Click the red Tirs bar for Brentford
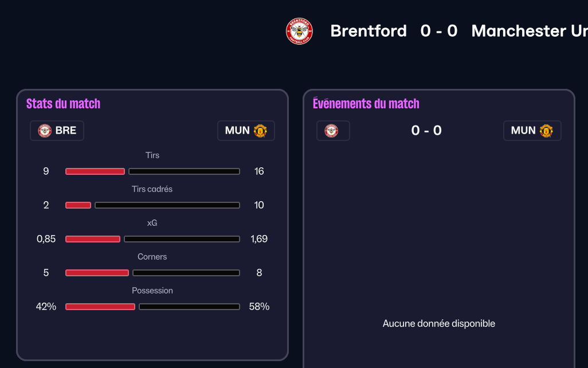The height and width of the screenshot is (368, 588). [95, 171]
